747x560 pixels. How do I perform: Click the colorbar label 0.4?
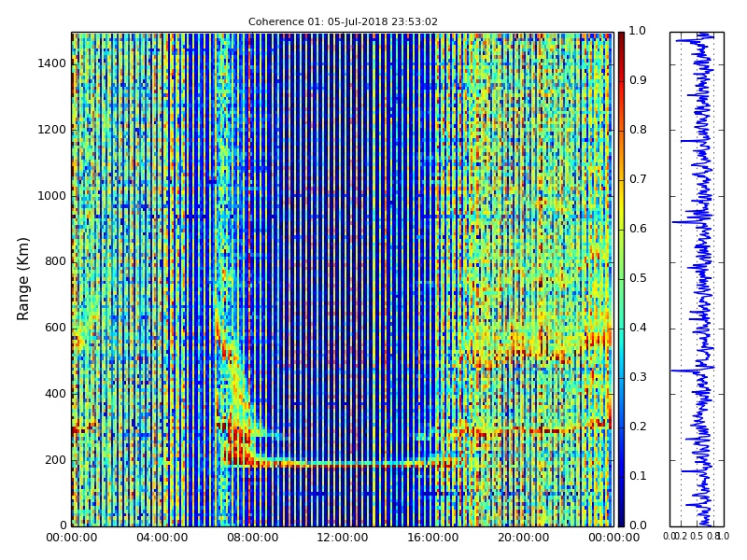(x=638, y=328)
